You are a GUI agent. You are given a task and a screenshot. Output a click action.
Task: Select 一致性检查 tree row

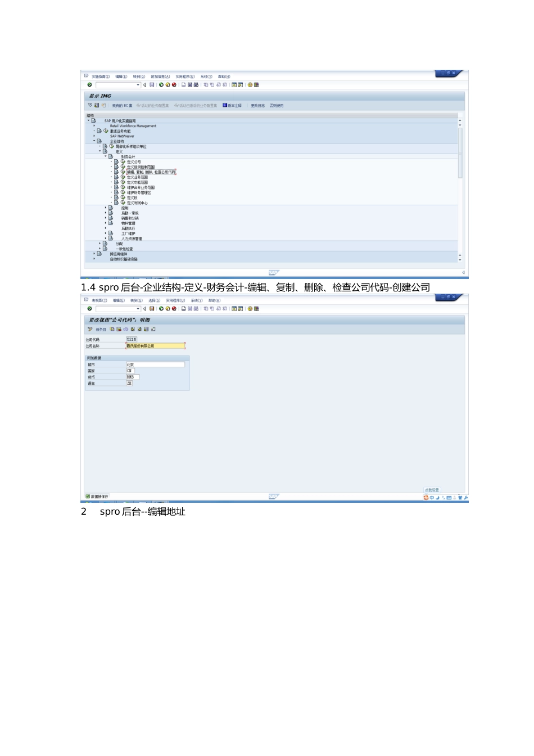tap(124, 249)
